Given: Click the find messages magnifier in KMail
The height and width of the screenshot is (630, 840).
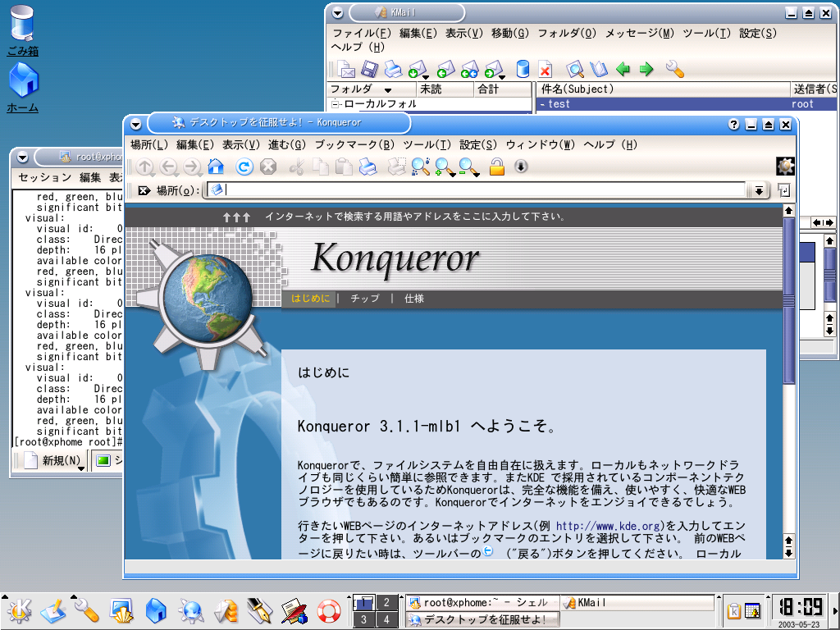Looking at the screenshot, I should (575, 69).
